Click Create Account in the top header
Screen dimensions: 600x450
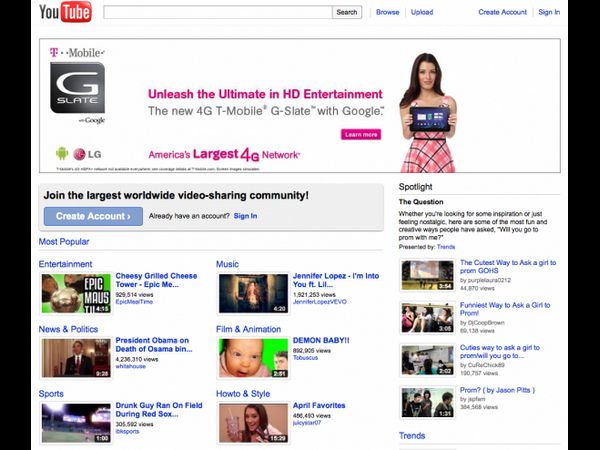pyautogui.click(x=502, y=12)
